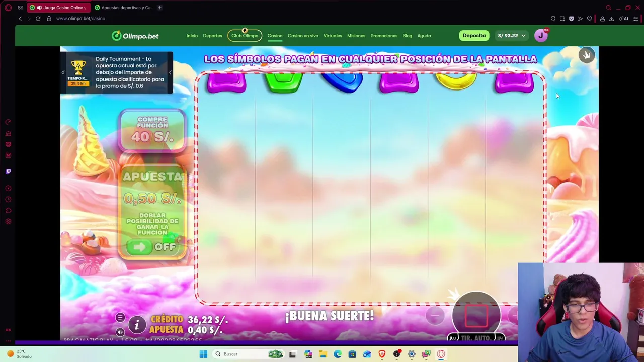Open Casino en vivo

303,36
